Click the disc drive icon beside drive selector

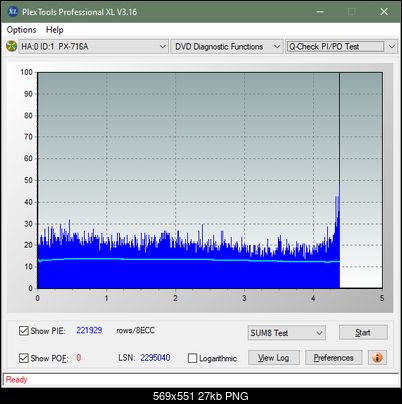click(x=11, y=46)
